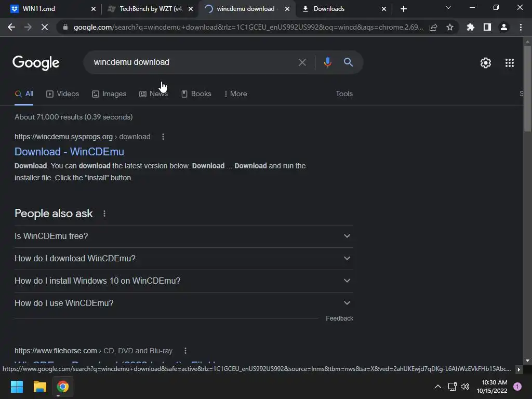Open a new browser tab

[403, 9]
